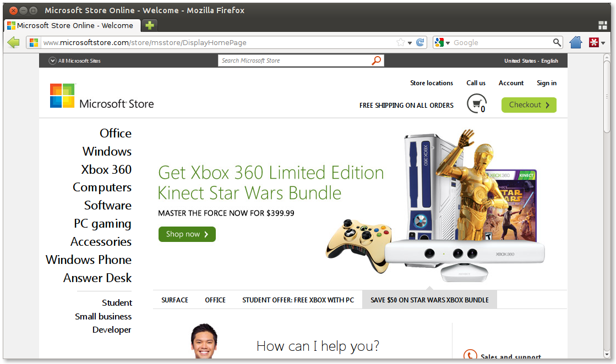Screen dimensions: 616x364
Task: Expand the All Microsoft Sites chevron
Action: pos(52,61)
